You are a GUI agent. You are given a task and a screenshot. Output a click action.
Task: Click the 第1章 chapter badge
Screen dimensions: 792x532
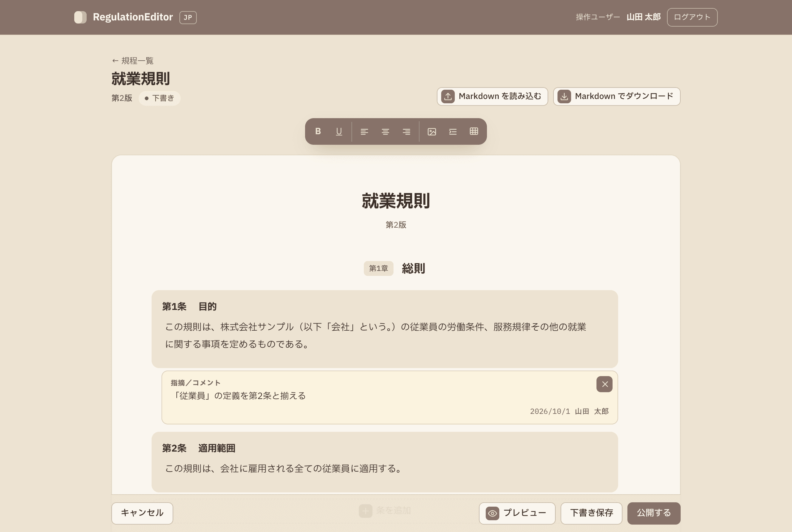pyautogui.click(x=378, y=268)
